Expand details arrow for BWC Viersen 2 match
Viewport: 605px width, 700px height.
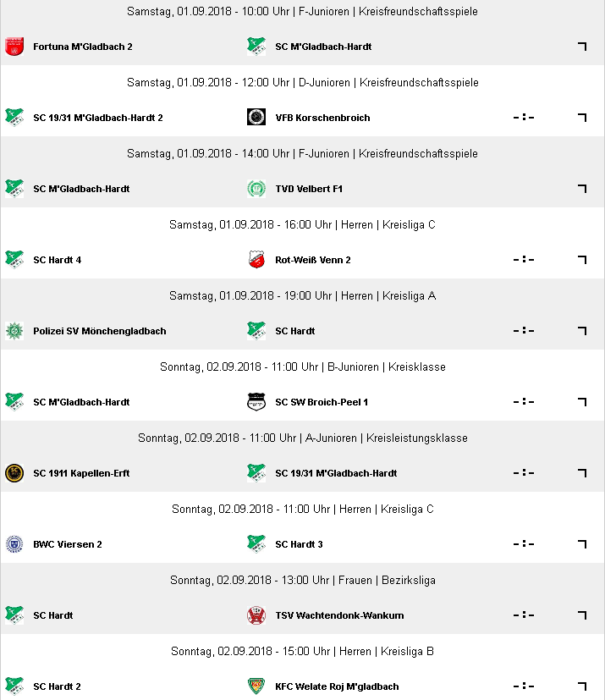[582, 544]
